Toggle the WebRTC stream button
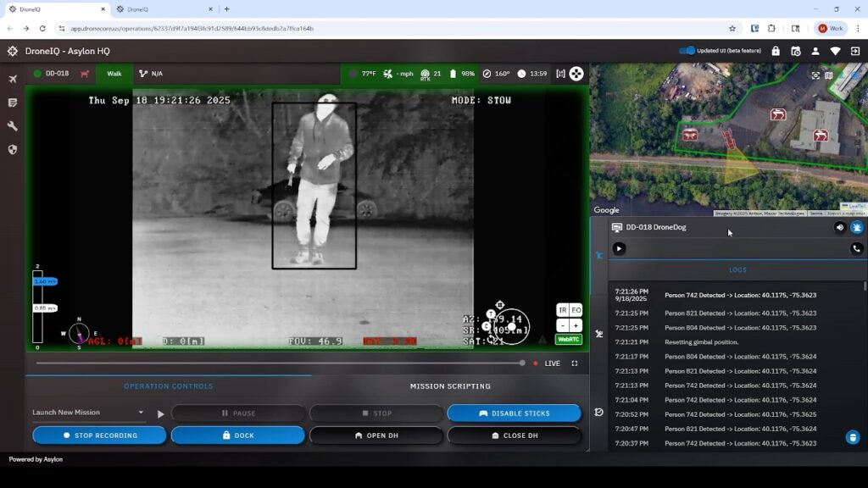The height and width of the screenshot is (488, 868). pos(569,339)
